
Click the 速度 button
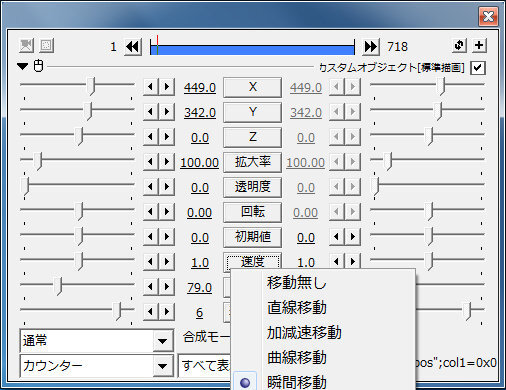(252, 262)
